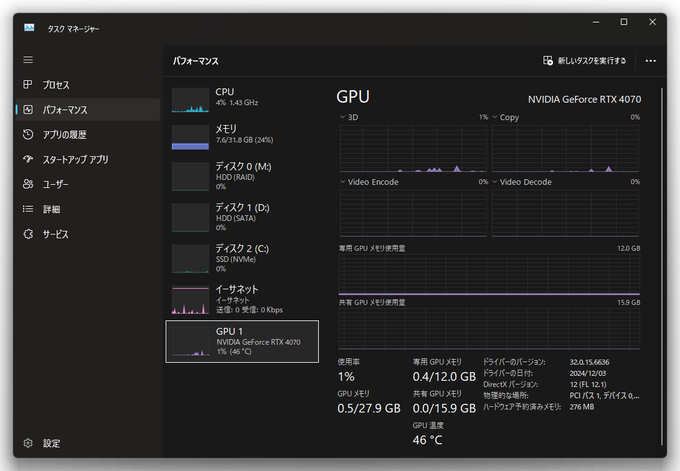This screenshot has width=680, height=471.
Task: Select ディスク 2 (C:) entry
Action: [242, 258]
